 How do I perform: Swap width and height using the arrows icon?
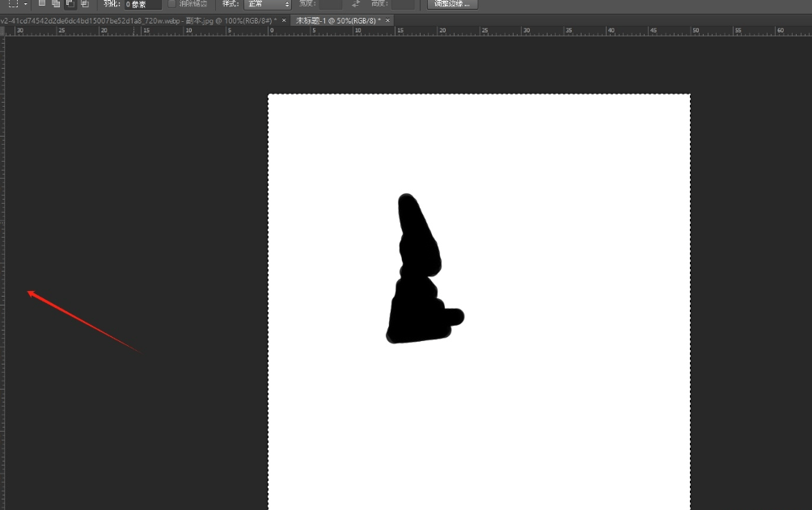(x=356, y=4)
